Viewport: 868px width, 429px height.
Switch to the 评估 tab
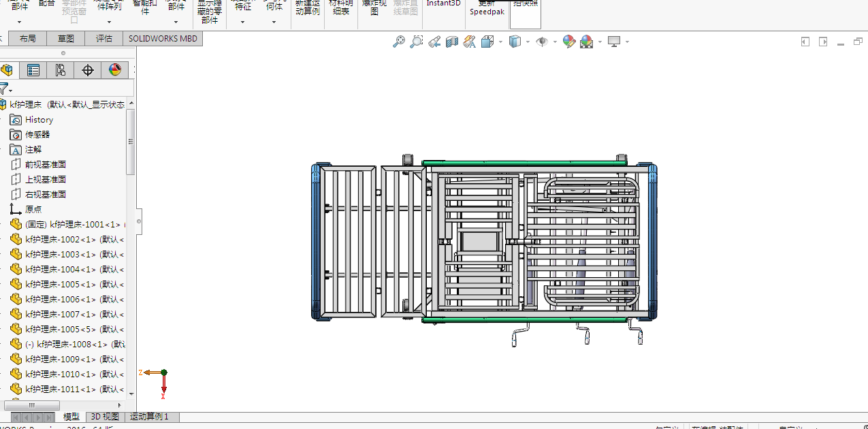[x=104, y=39]
